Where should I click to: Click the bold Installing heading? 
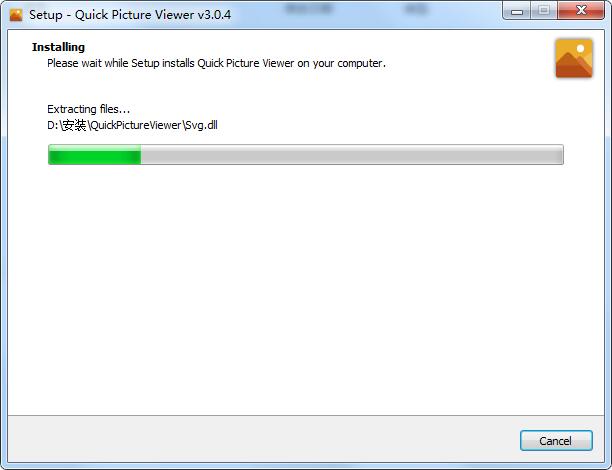pyautogui.click(x=58, y=47)
